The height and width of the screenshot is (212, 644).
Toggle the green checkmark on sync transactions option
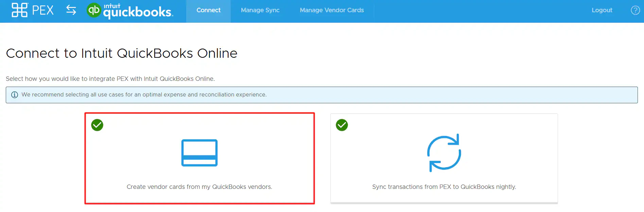[342, 125]
